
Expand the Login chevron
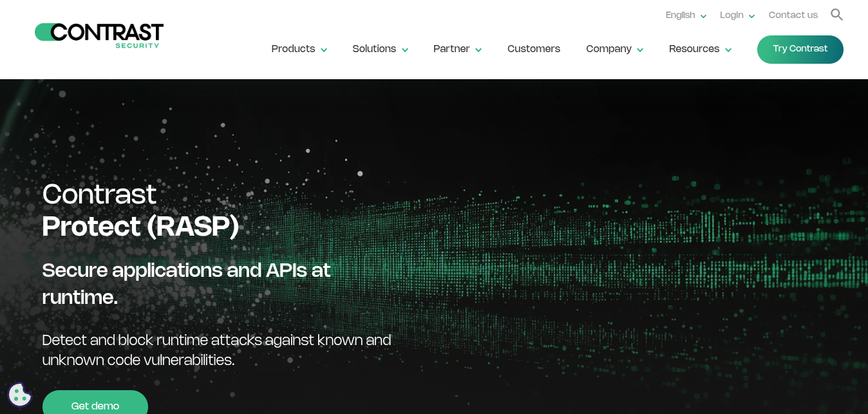(751, 16)
